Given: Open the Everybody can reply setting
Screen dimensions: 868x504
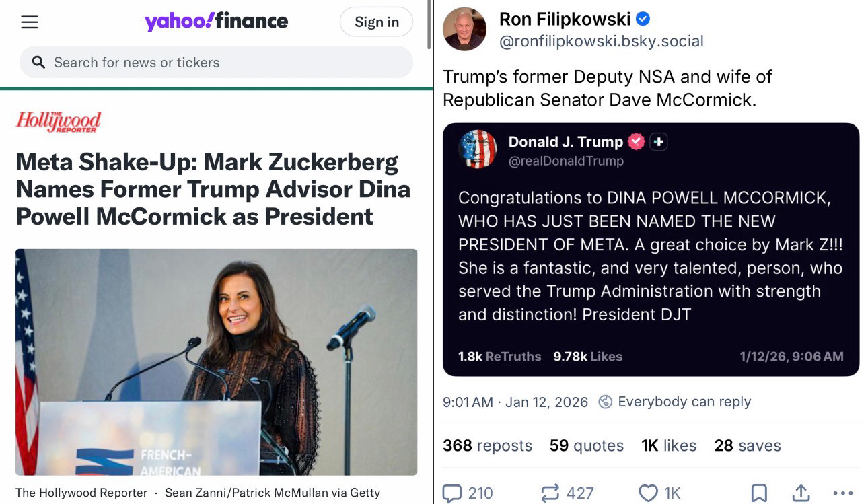Looking at the screenshot, I should click(675, 402).
